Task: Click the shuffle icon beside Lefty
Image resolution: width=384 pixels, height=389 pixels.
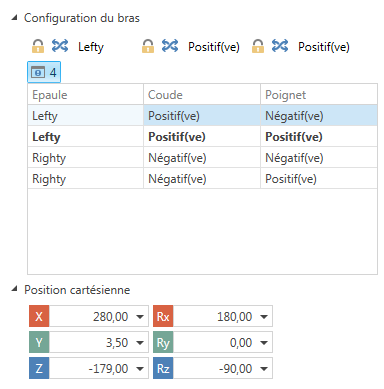Action: (x=60, y=46)
